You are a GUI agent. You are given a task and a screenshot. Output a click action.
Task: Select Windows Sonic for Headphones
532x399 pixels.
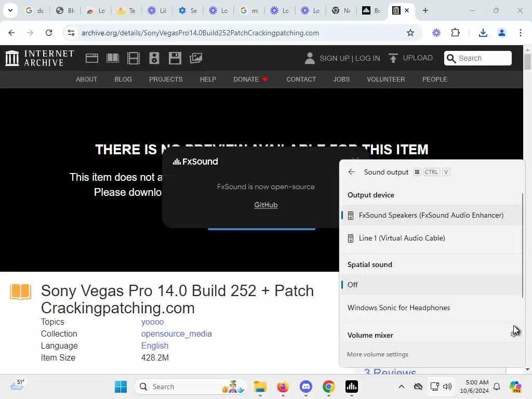(x=431, y=308)
